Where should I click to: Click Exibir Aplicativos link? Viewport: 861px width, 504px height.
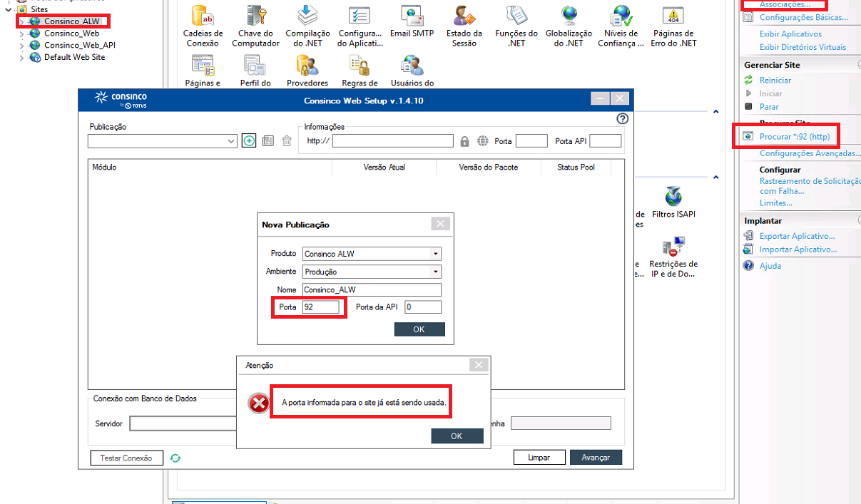[x=790, y=34]
